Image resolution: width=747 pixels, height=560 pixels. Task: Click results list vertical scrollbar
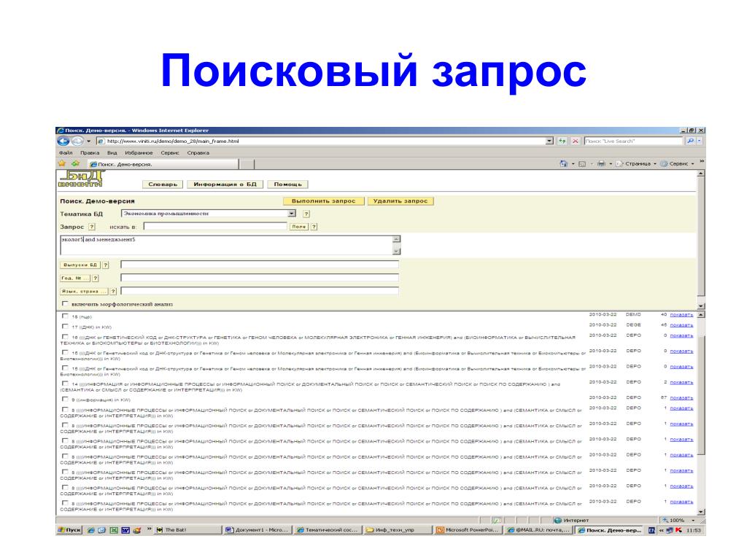pyautogui.click(x=701, y=413)
